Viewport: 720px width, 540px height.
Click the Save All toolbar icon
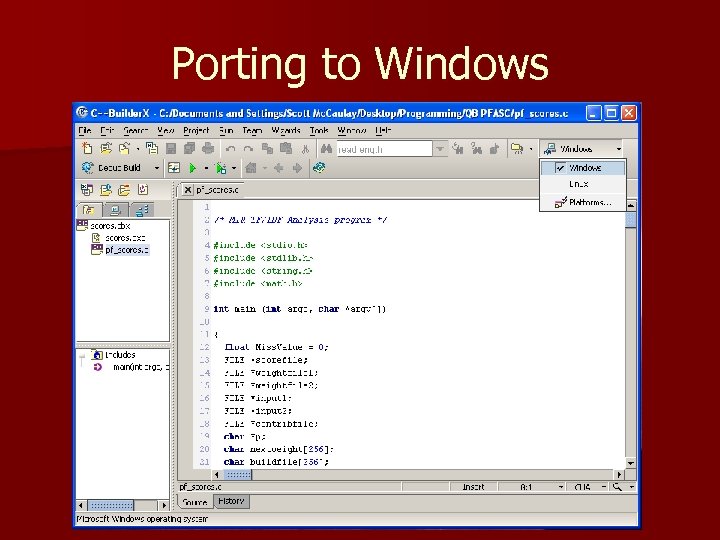tap(189, 148)
